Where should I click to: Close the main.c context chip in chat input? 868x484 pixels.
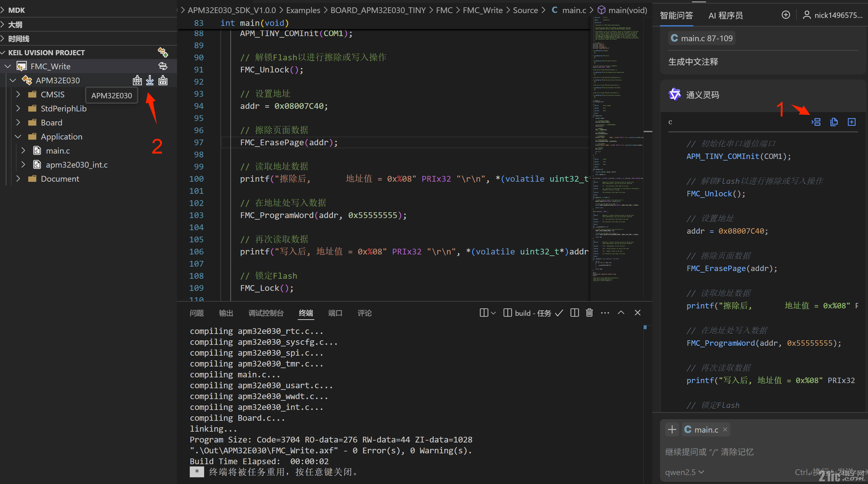(725, 429)
